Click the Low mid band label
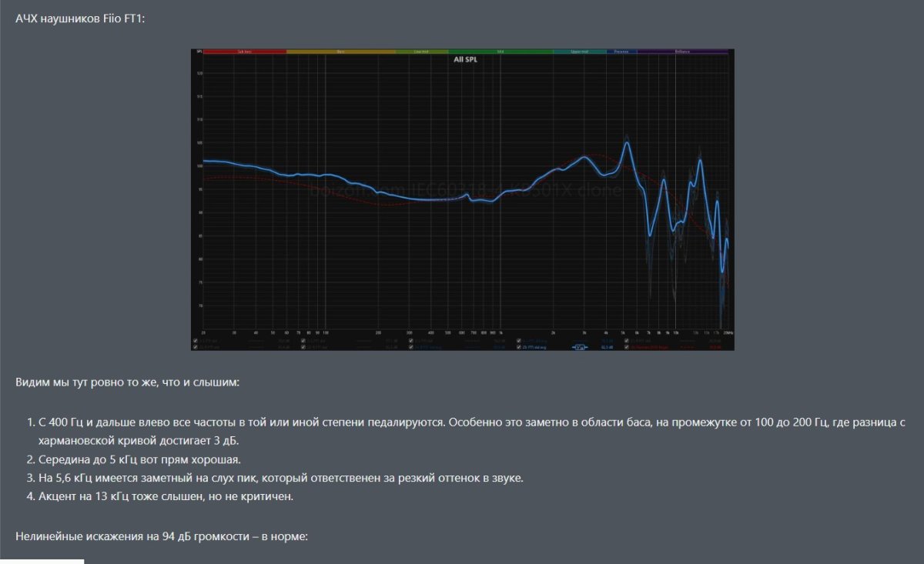 [420, 52]
